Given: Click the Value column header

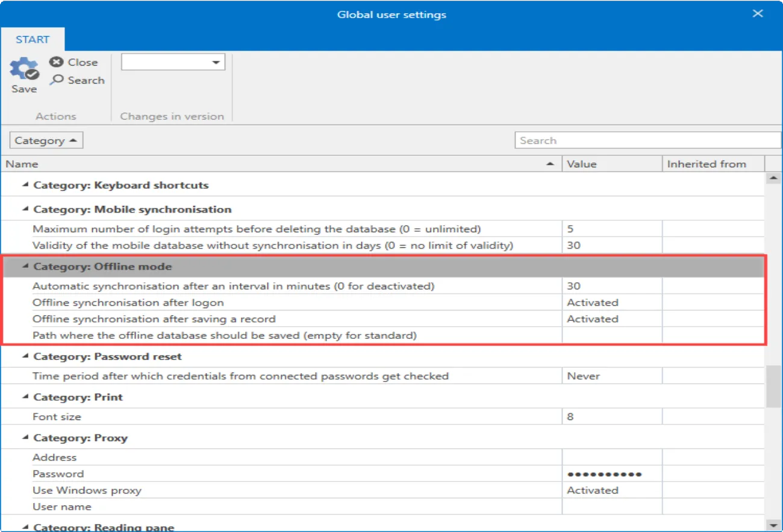Looking at the screenshot, I should pyautogui.click(x=612, y=164).
